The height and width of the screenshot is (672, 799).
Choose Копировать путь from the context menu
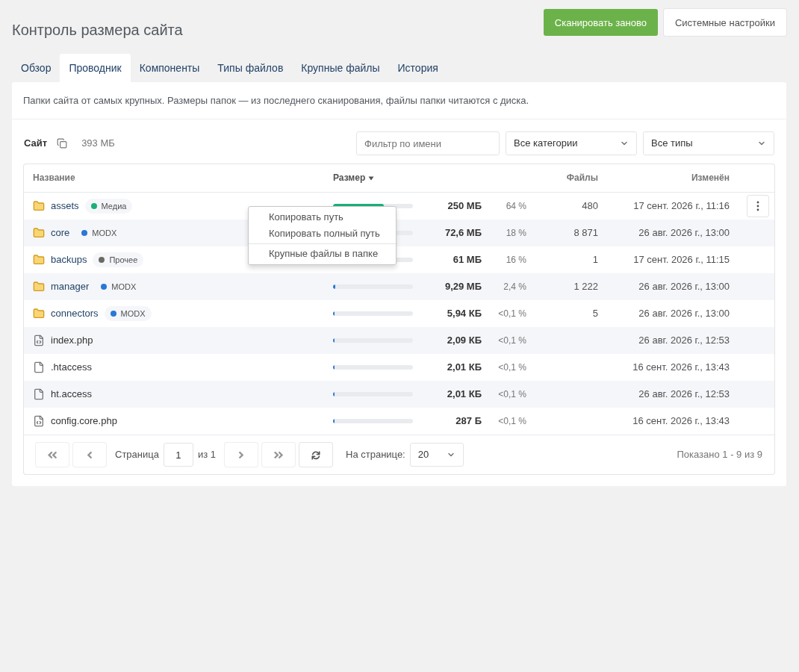pos(322,217)
